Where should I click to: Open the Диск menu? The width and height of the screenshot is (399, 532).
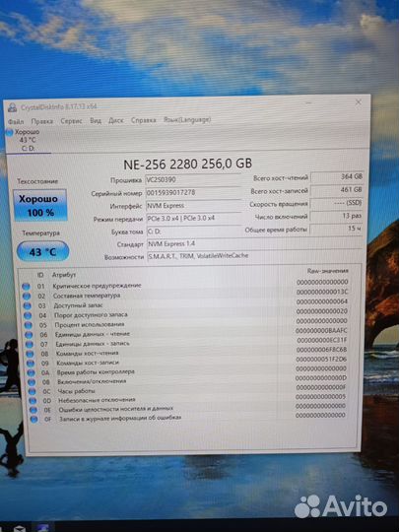(x=115, y=120)
